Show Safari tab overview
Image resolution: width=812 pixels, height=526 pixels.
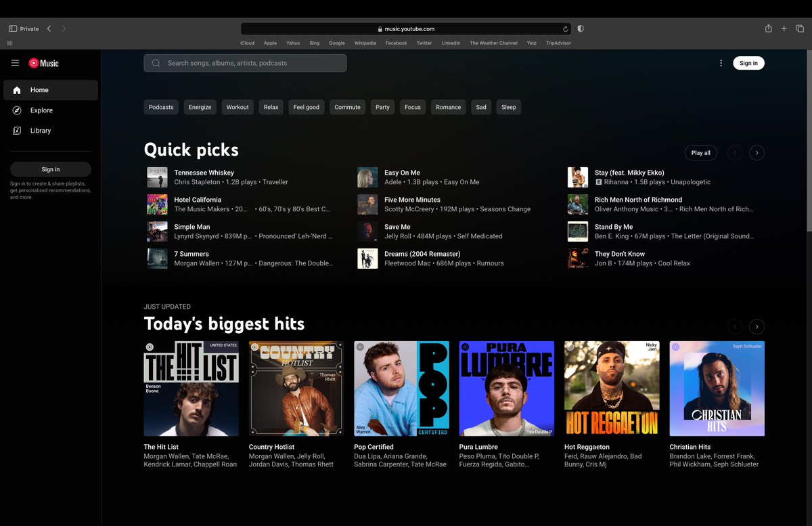point(800,28)
